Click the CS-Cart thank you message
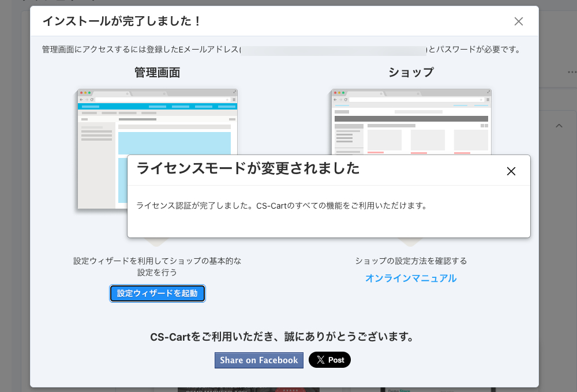This screenshot has width=577, height=392. tap(282, 337)
